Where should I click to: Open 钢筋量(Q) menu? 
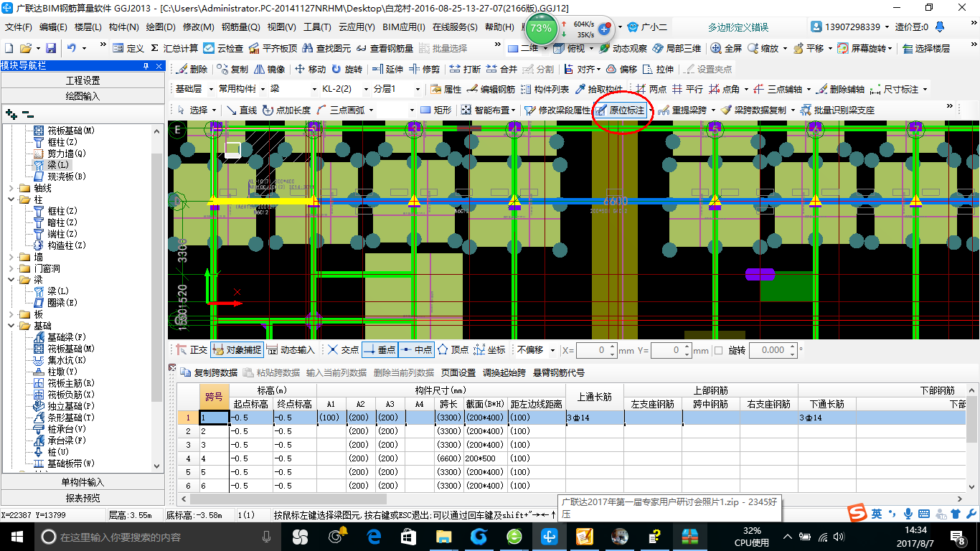pos(240,27)
